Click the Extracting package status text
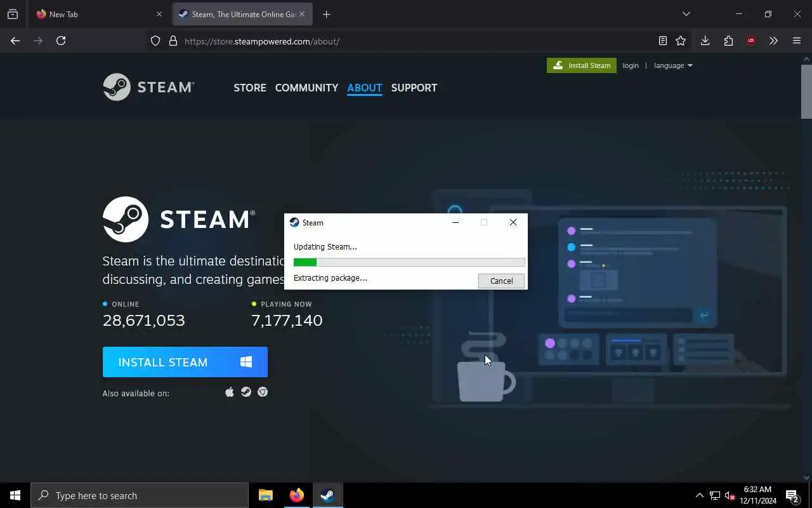The width and height of the screenshot is (812, 508). (331, 277)
